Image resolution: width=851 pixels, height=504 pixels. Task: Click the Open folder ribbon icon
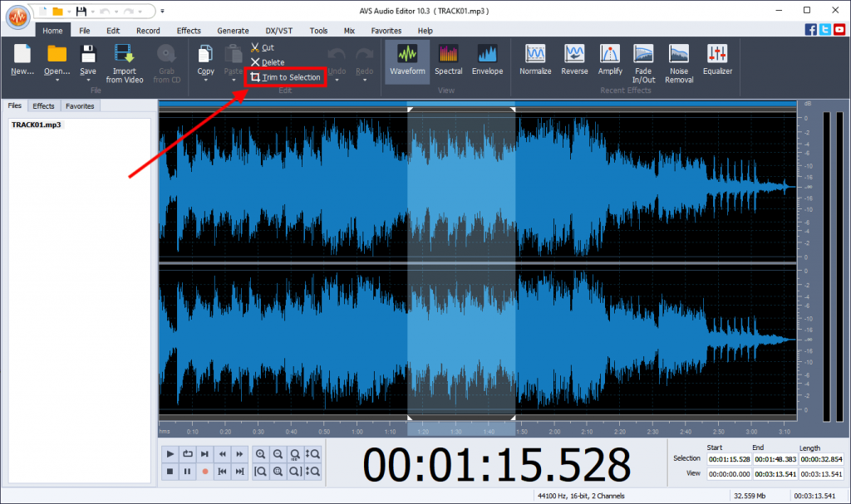[x=57, y=54]
